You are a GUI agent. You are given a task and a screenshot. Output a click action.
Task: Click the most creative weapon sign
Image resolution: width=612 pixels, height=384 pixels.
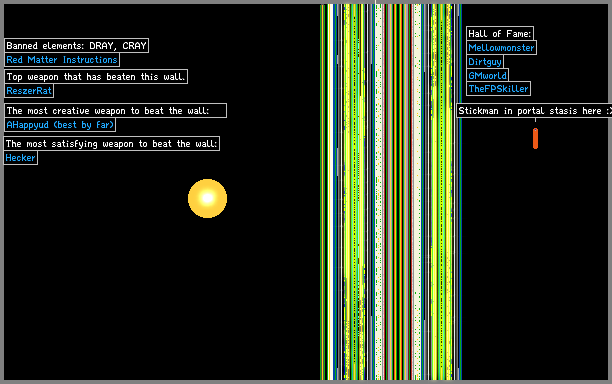coord(115,110)
